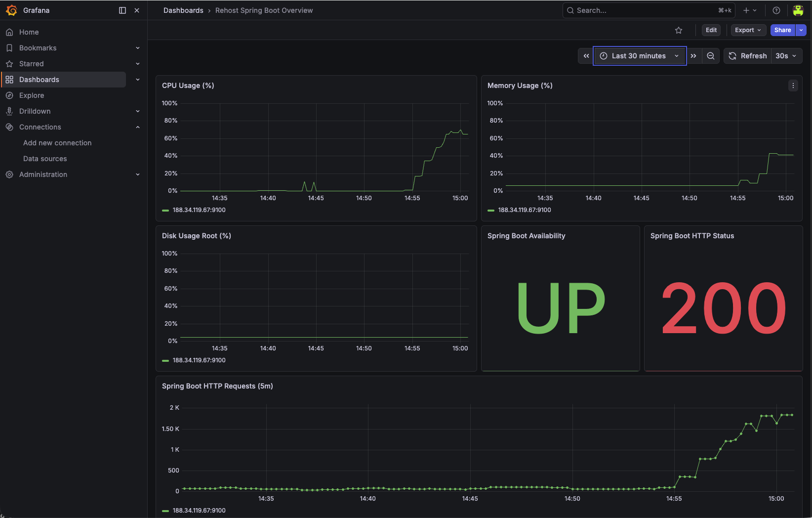Click the Refresh button
This screenshot has width=812, height=518.
coord(748,56)
